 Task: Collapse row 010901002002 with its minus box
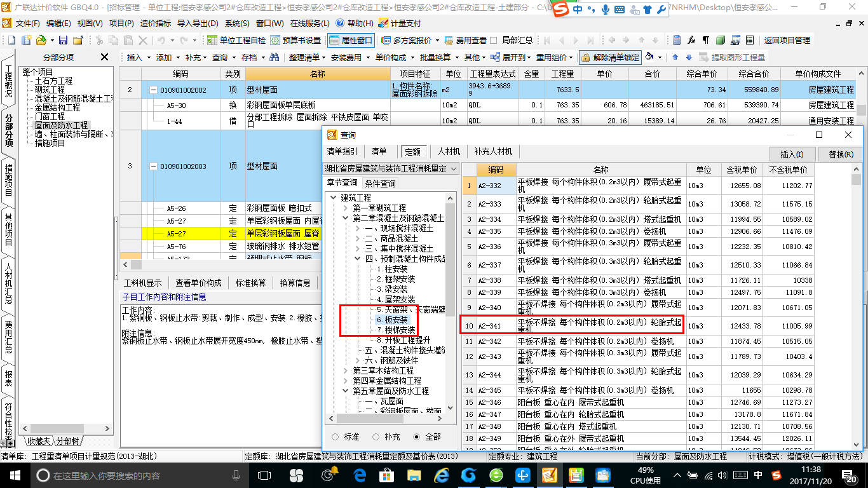coord(153,90)
